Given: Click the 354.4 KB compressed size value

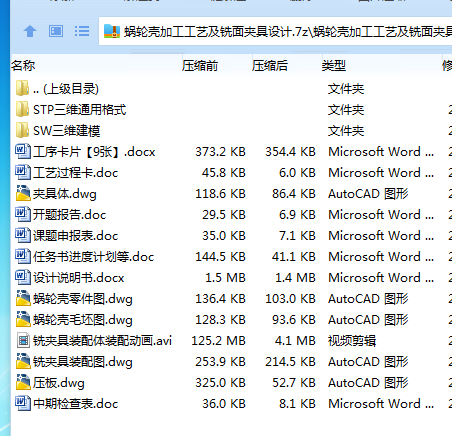Looking at the screenshot, I should [290, 152].
